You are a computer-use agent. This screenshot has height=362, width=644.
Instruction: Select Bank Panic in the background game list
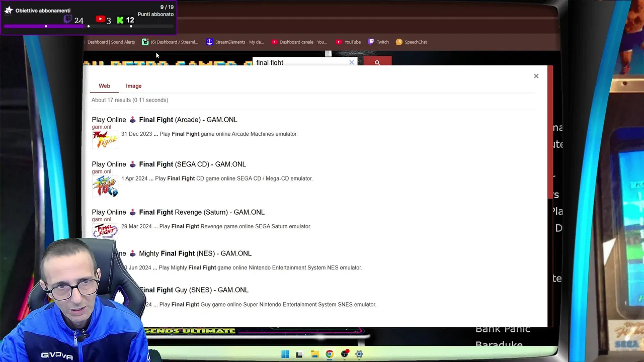click(503, 329)
